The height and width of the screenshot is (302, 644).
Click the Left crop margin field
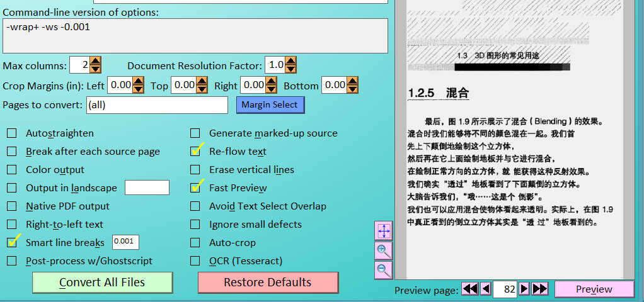point(120,85)
